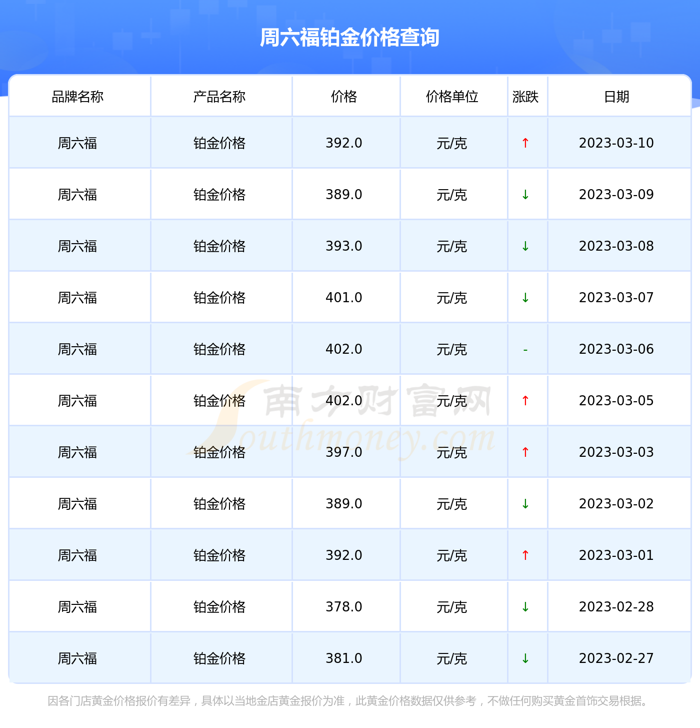The image size is (700, 728).
Task: Click the 品牌名称 column header
Action: (x=77, y=97)
